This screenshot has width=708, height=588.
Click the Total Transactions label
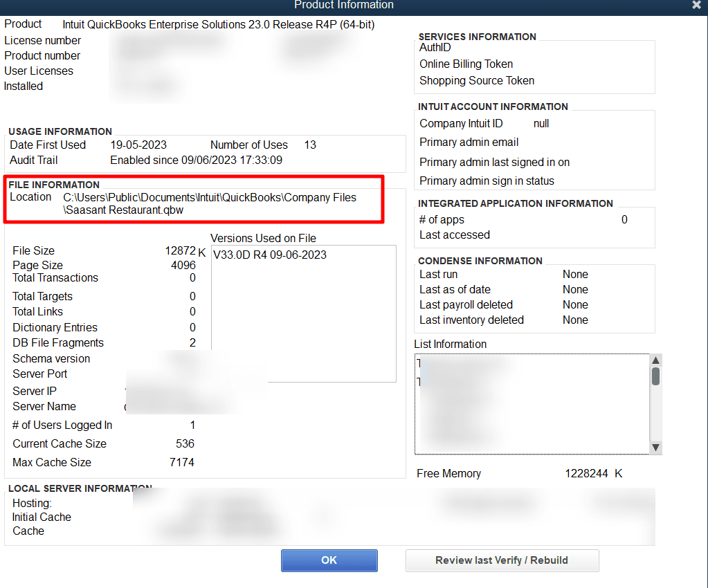55,277
